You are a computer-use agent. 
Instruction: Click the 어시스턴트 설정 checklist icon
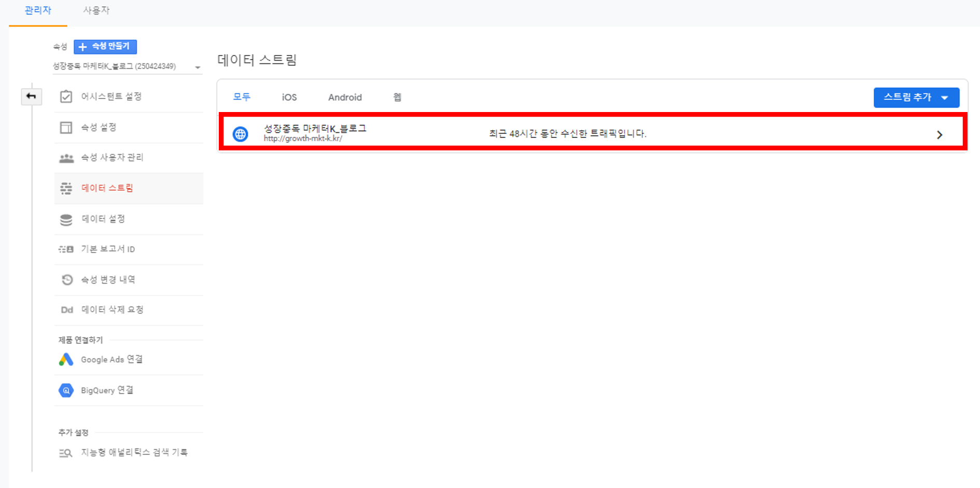tap(66, 96)
